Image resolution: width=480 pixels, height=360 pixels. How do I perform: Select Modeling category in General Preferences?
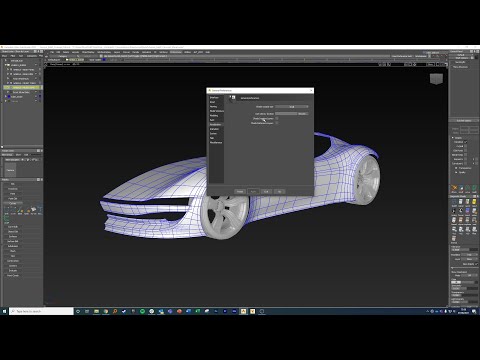click(214, 115)
